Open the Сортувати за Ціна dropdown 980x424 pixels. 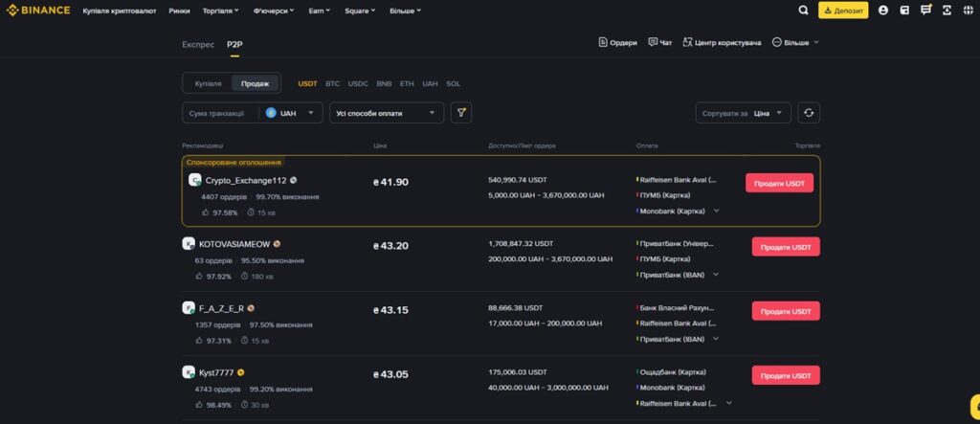743,113
